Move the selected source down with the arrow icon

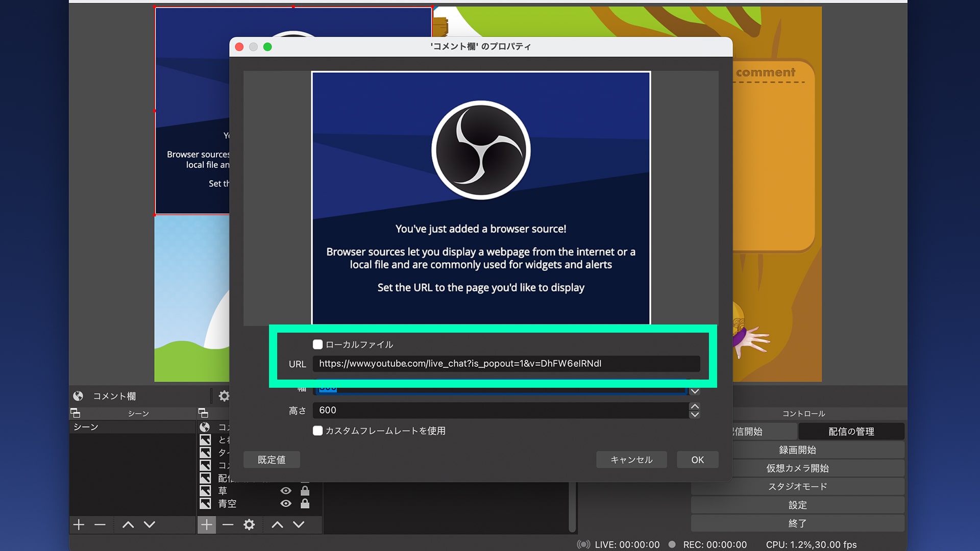pos(300,524)
